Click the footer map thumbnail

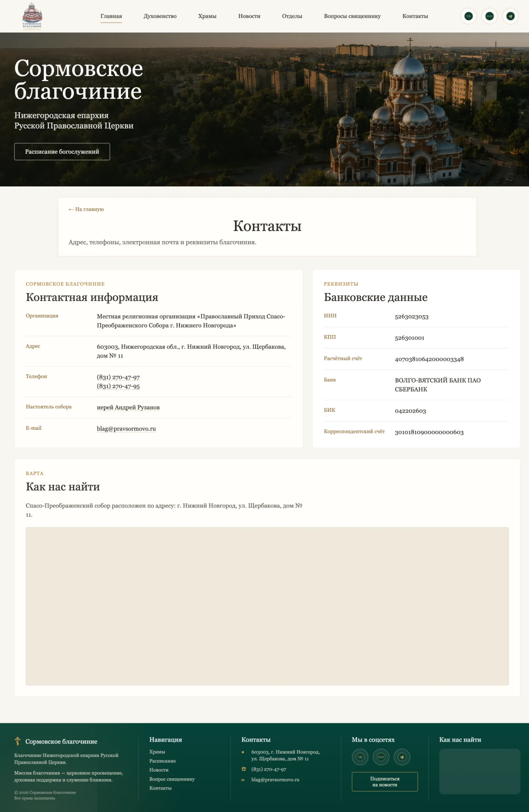click(x=479, y=772)
